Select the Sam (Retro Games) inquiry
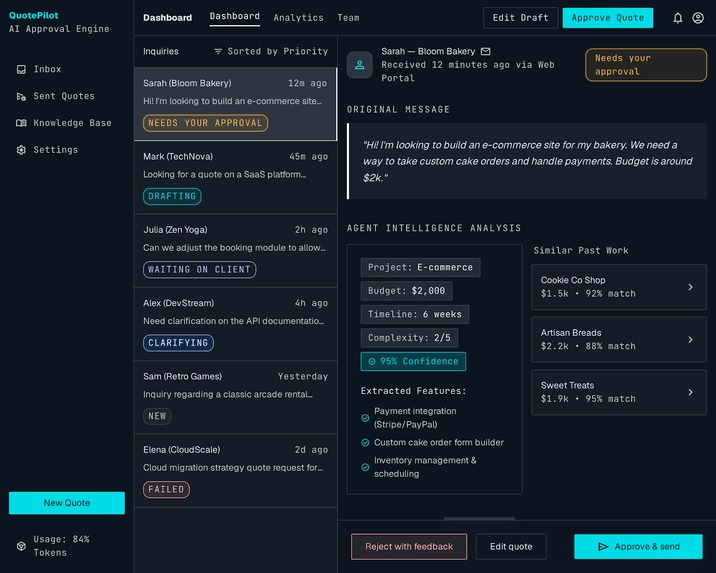 [235, 398]
